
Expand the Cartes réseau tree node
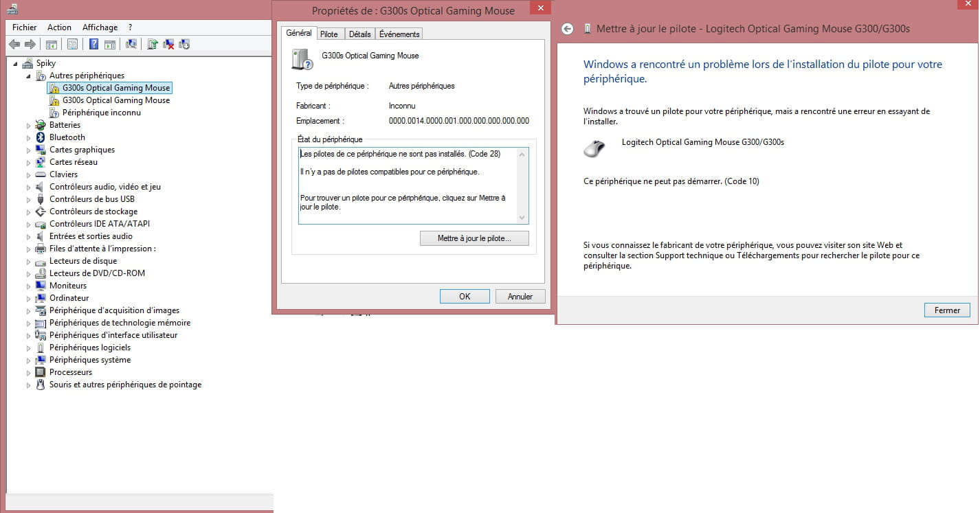(x=29, y=162)
